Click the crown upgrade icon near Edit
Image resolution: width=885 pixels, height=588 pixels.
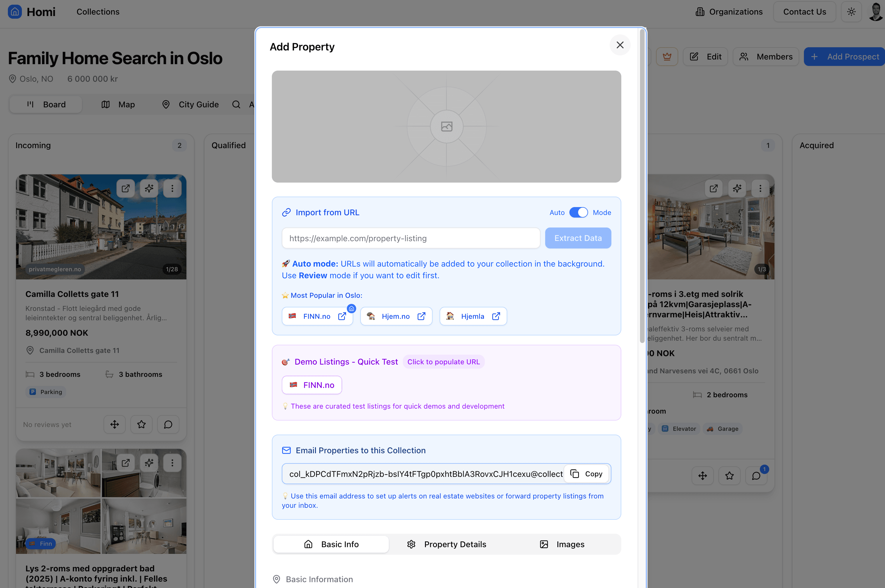click(667, 56)
